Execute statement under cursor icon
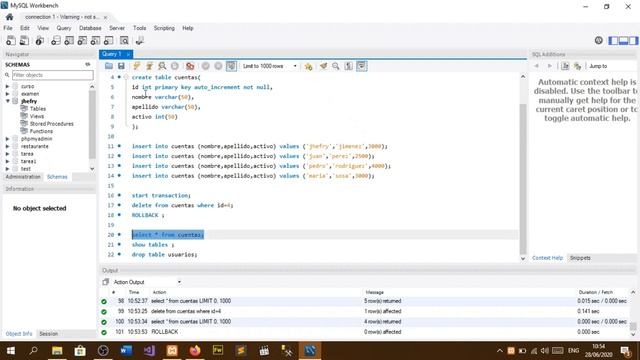Screen dimensions: 640x360 [149, 66]
